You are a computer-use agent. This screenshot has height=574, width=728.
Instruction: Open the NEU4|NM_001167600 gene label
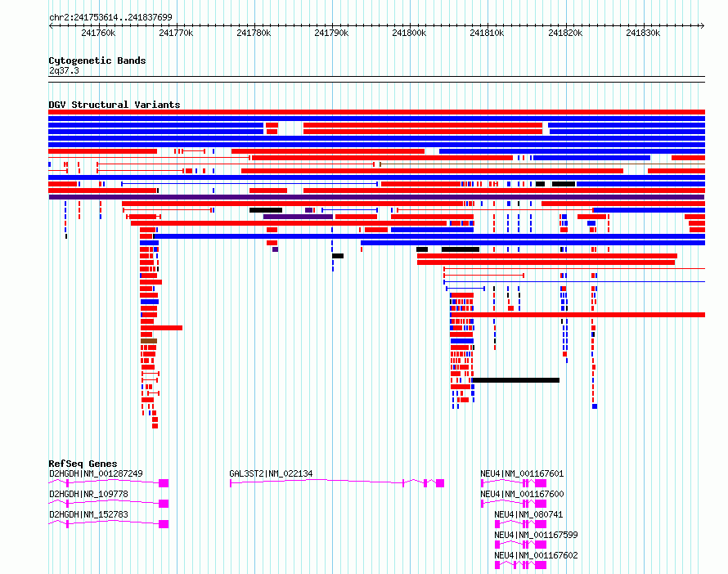522,494
